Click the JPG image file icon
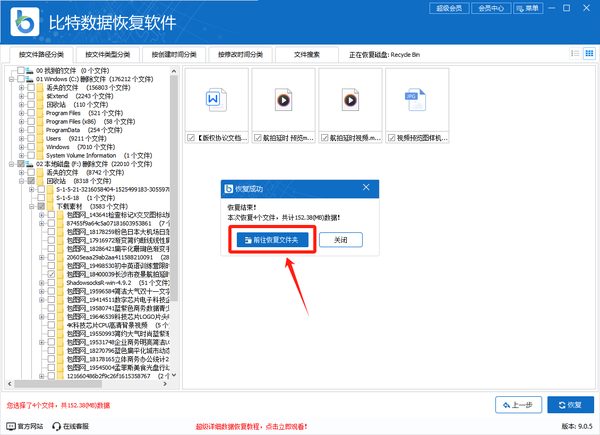 [x=416, y=100]
